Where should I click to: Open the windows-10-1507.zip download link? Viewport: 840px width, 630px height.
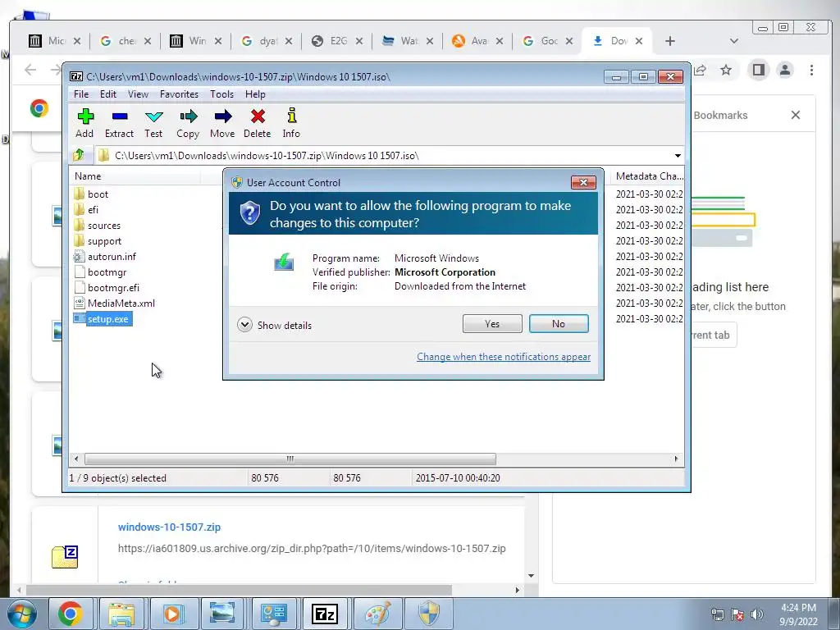(169, 527)
